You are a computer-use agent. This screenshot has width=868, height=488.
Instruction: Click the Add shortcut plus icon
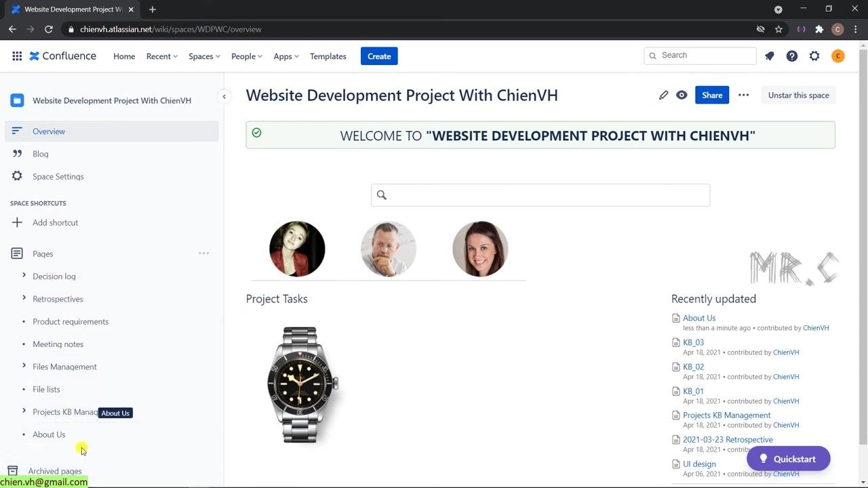pos(17,222)
